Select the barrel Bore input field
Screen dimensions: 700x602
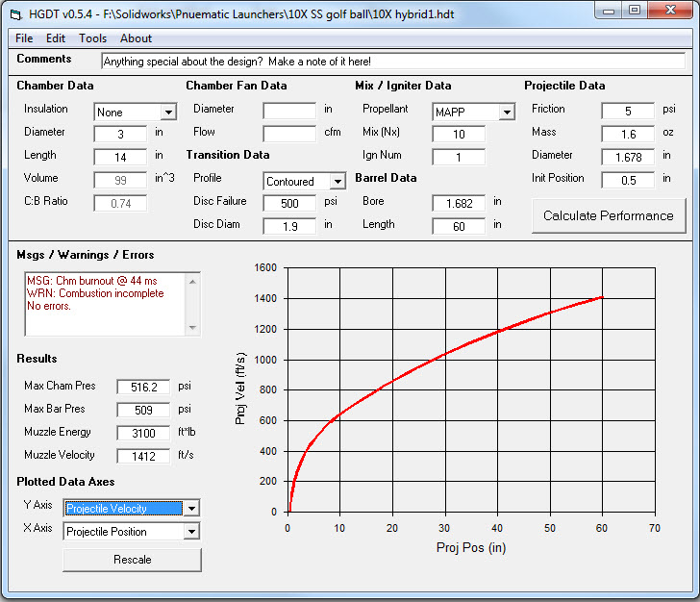(x=458, y=203)
